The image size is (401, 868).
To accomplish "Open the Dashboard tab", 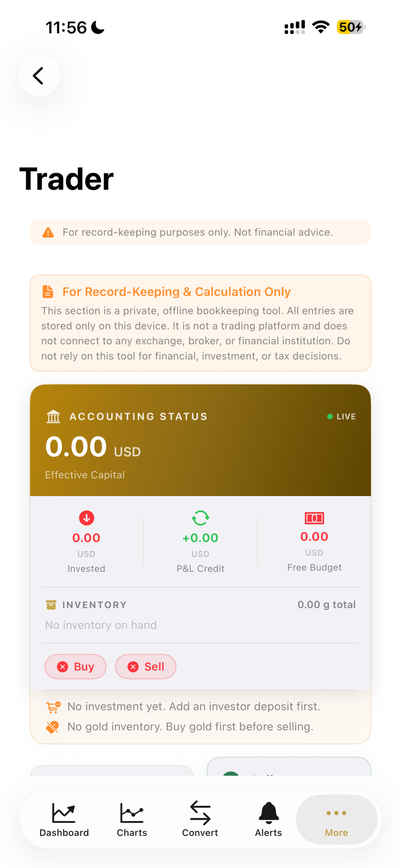I will (64, 819).
